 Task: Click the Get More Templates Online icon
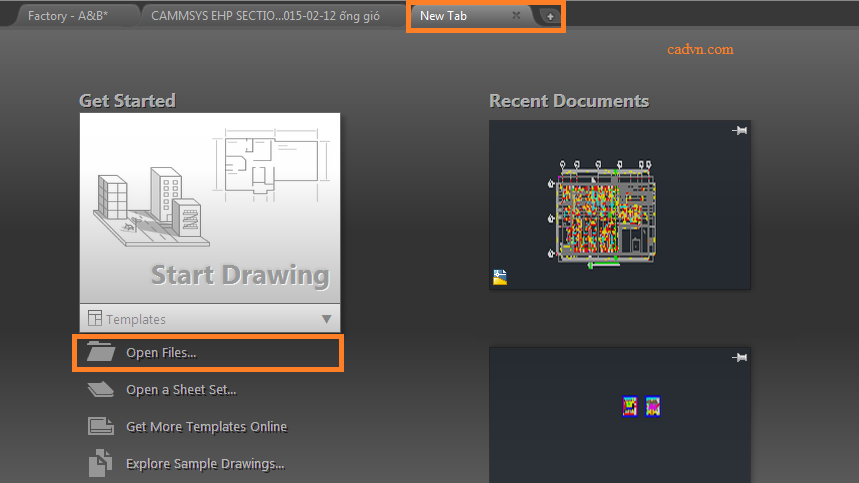(101, 426)
